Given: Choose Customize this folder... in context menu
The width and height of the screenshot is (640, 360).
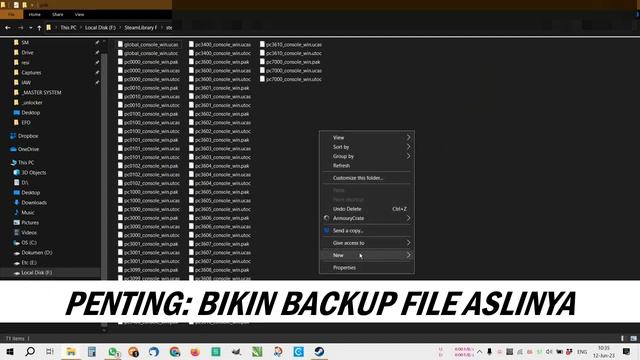Looking at the screenshot, I should click(367, 178).
